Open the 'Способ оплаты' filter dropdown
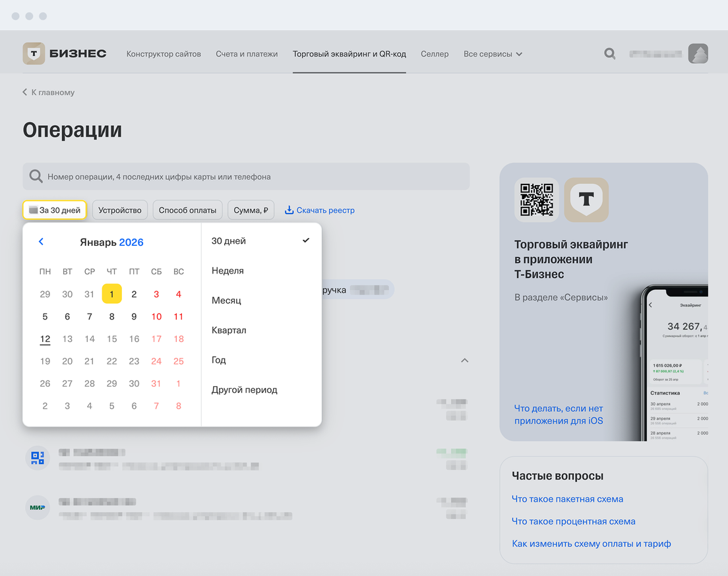728x576 pixels. 187,210
